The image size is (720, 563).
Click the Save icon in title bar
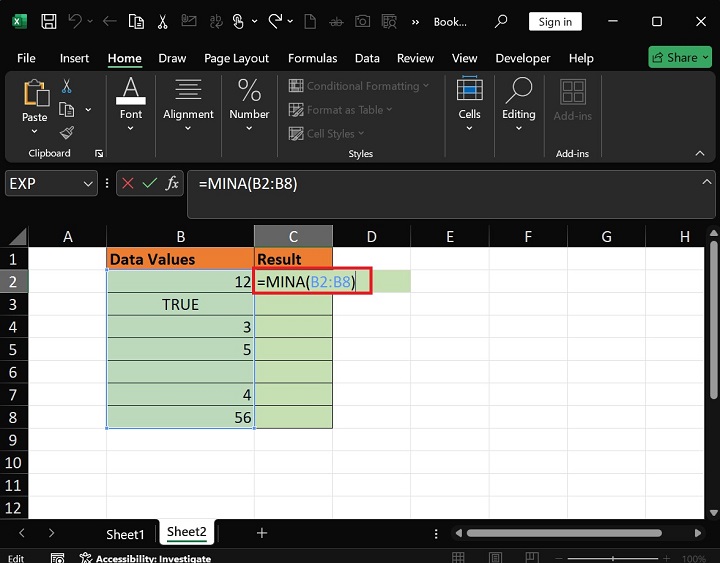(47, 21)
